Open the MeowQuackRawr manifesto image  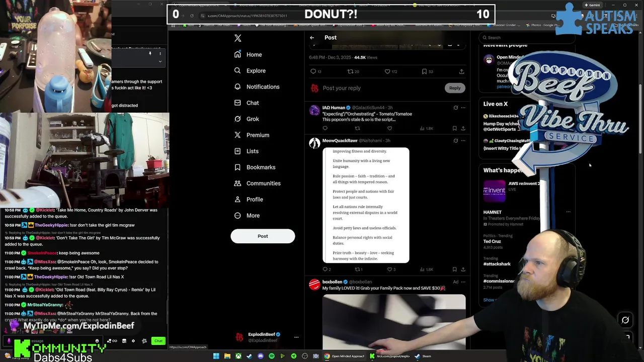point(366,205)
